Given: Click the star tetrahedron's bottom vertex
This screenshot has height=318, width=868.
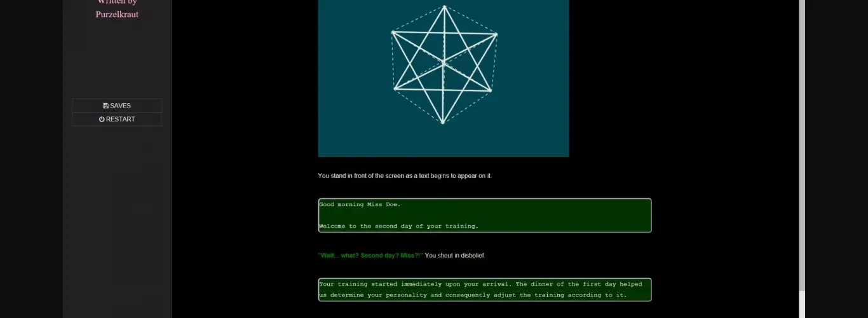Looking at the screenshot, I should 443,121.
